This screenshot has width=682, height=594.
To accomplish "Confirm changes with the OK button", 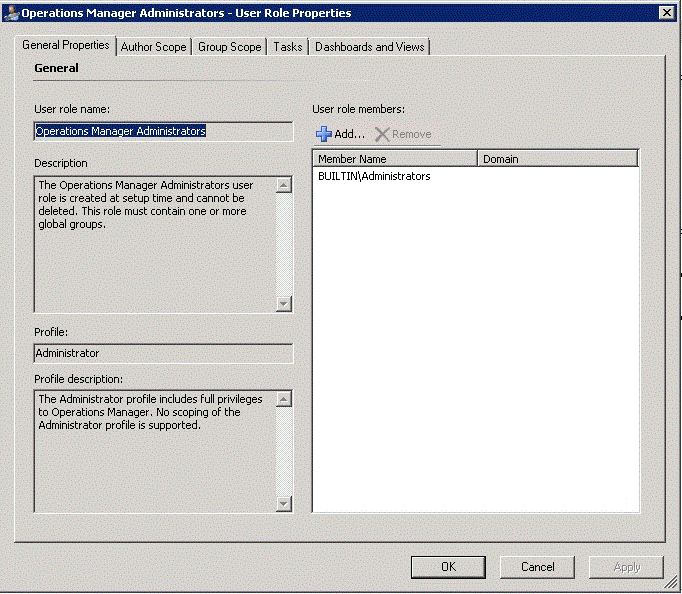I will click(x=448, y=567).
